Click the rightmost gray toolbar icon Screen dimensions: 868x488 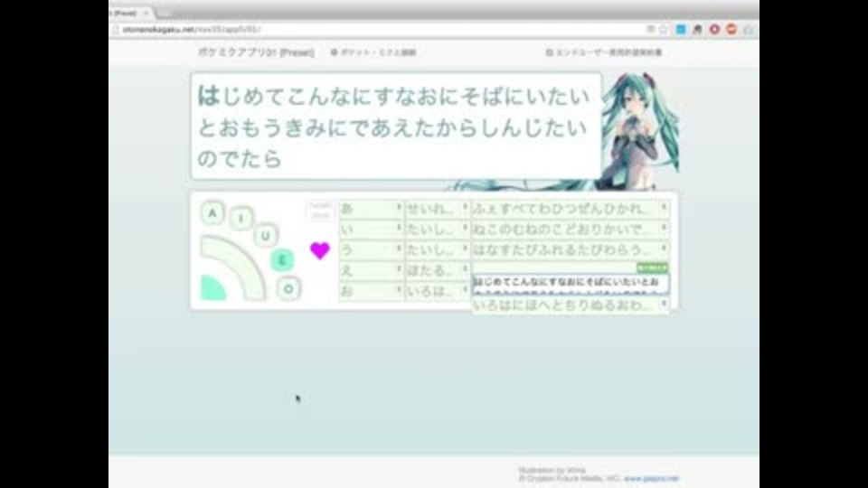click(x=749, y=29)
